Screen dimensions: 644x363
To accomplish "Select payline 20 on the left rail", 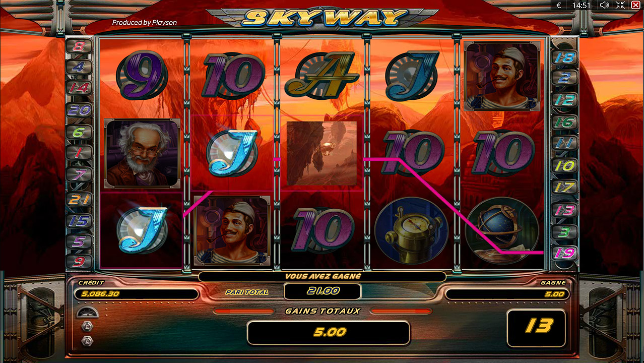I will pos(79,110).
